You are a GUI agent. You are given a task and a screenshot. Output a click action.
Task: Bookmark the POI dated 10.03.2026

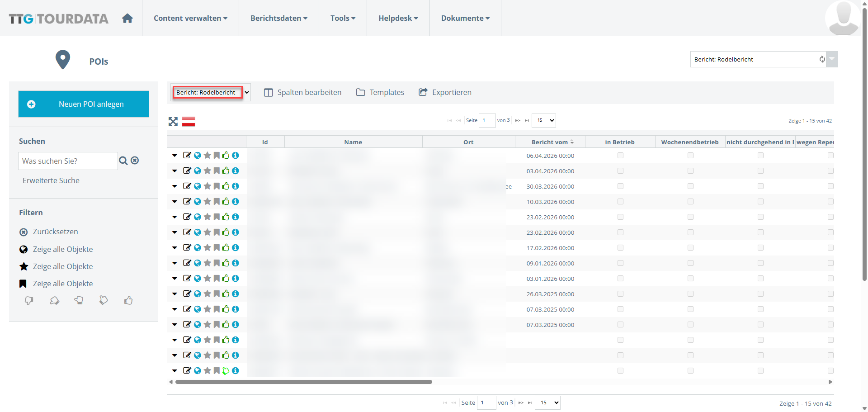[217, 202]
